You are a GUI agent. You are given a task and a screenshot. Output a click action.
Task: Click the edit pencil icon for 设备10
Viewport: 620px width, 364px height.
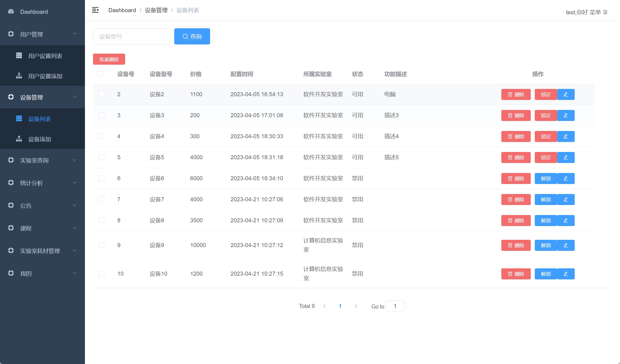(x=566, y=274)
